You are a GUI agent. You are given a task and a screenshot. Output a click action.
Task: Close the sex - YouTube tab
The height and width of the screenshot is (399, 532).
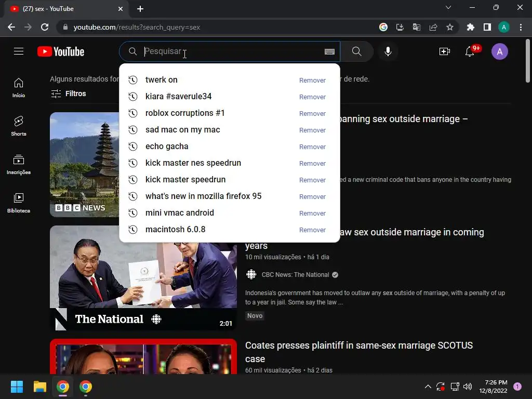tap(121, 9)
